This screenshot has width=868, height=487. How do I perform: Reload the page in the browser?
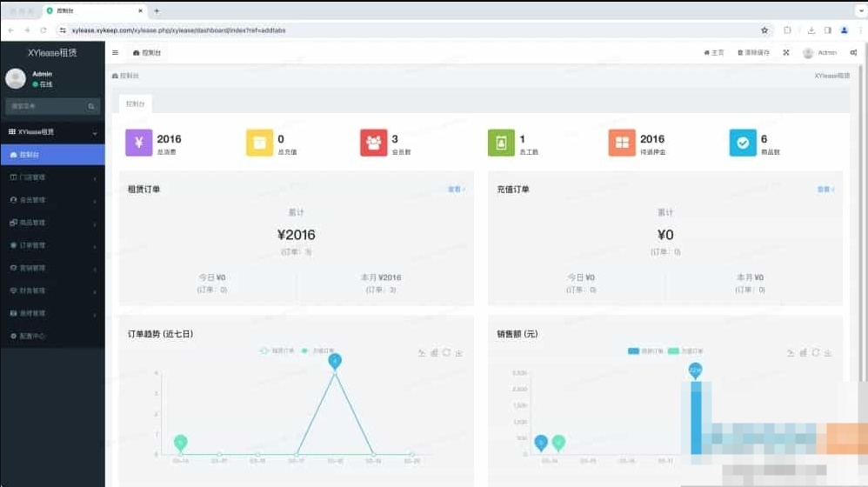point(43,30)
